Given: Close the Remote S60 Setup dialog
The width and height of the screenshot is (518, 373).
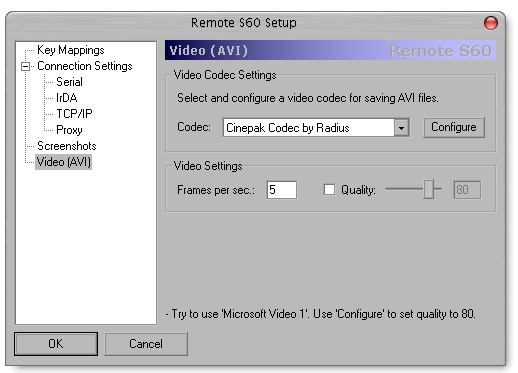Looking at the screenshot, I should point(491,23).
